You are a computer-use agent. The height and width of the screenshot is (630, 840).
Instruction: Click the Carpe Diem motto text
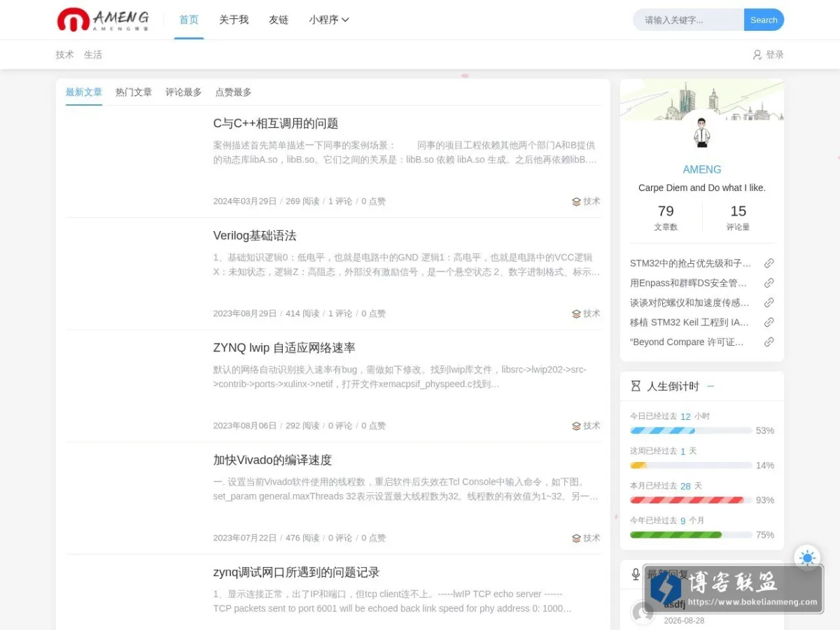tap(702, 188)
